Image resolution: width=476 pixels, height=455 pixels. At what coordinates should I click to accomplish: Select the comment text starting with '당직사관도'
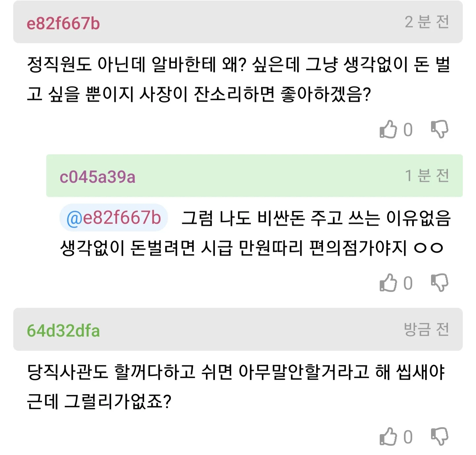point(235,386)
